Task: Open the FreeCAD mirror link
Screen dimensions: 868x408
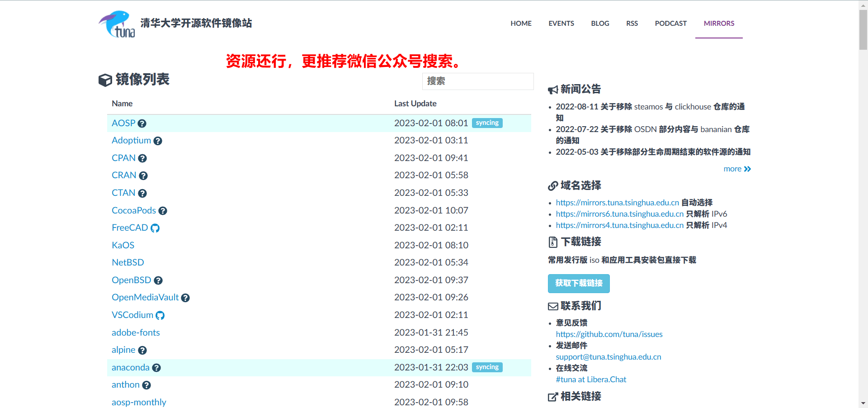Action: pos(130,228)
